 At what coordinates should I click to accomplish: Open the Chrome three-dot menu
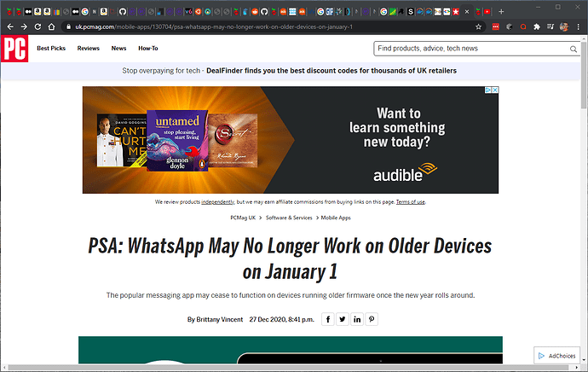click(x=579, y=26)
